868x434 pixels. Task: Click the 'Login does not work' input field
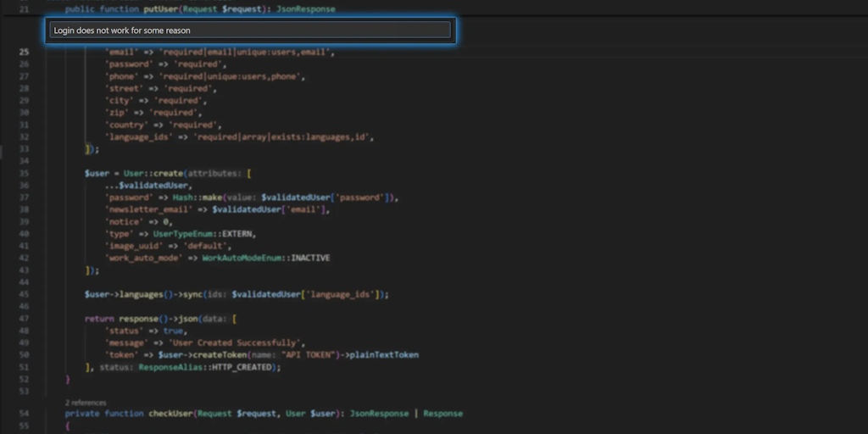(249, 31)
